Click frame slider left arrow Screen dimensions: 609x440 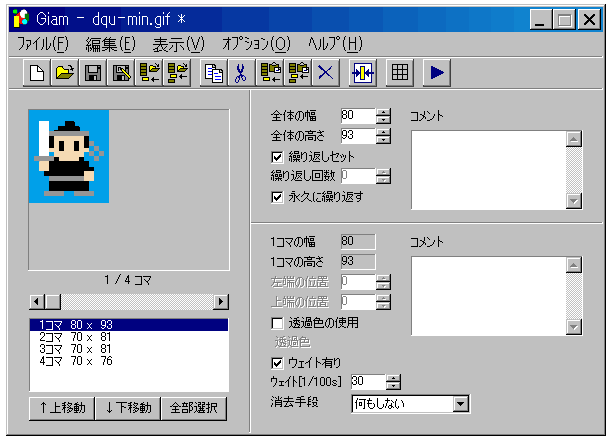[37, 302]
